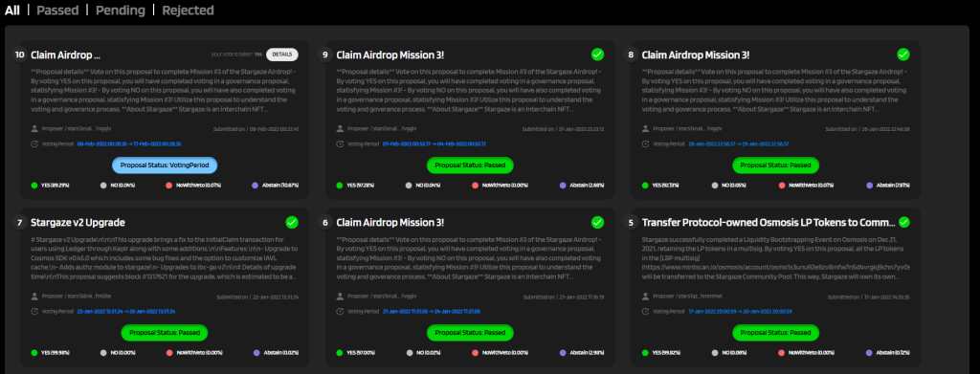Click 'your vote is taken: Yes' text
The image size is (980, 374).
(237, 55)
